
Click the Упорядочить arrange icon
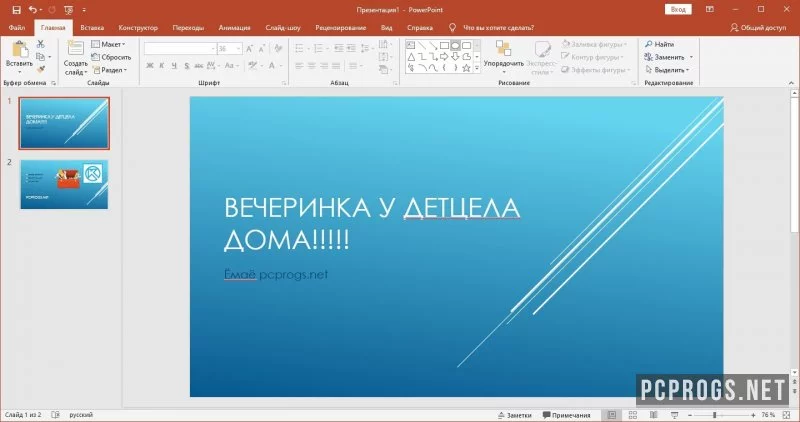pos(504,49)
